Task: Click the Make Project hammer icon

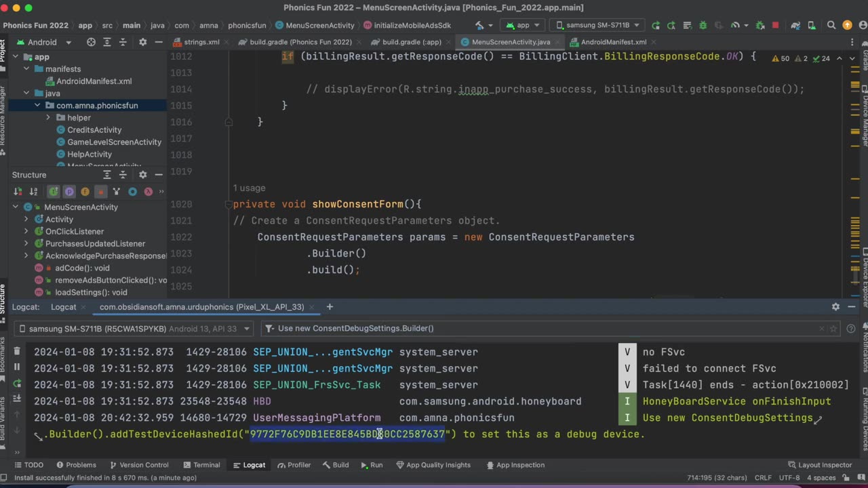Action: pos(480,25)
